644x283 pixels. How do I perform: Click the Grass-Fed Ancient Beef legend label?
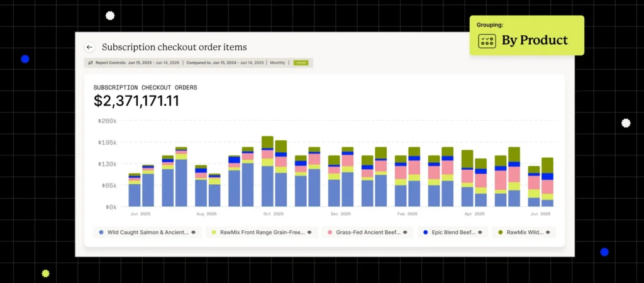[368, 233]
